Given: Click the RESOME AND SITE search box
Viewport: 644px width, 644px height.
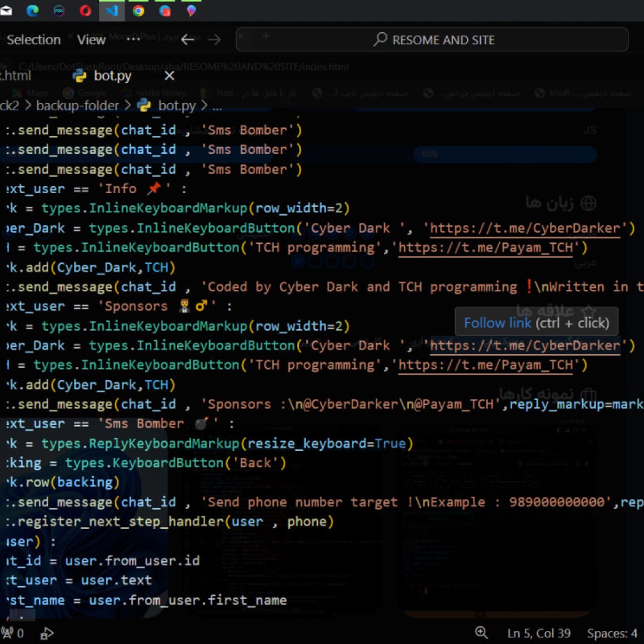Looking at the screenshot, I should click(432, 39).
